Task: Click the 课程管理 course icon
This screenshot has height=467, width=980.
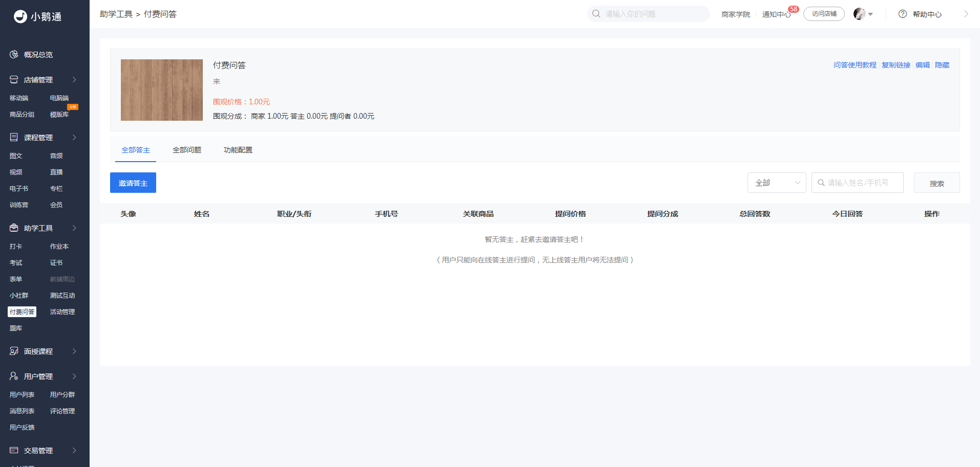Action: point(14,137)
